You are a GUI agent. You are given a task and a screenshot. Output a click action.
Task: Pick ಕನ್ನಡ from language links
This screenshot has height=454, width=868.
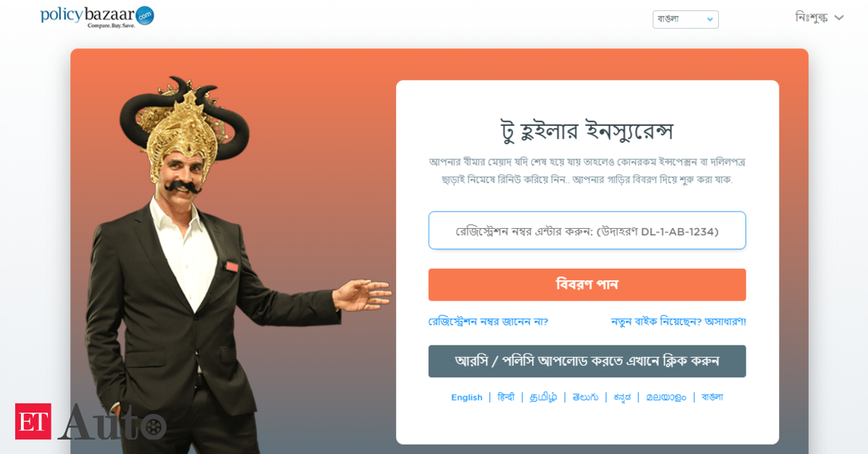click(622, 398)
